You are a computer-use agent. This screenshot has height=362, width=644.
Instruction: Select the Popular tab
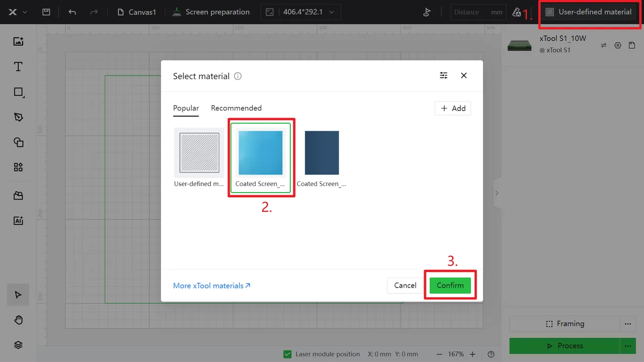pos(186,108)
